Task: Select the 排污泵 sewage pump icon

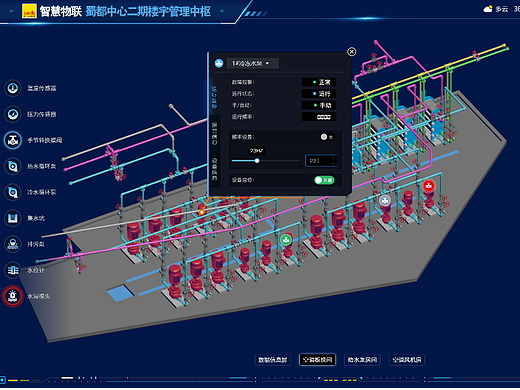Action: point(13,244)
